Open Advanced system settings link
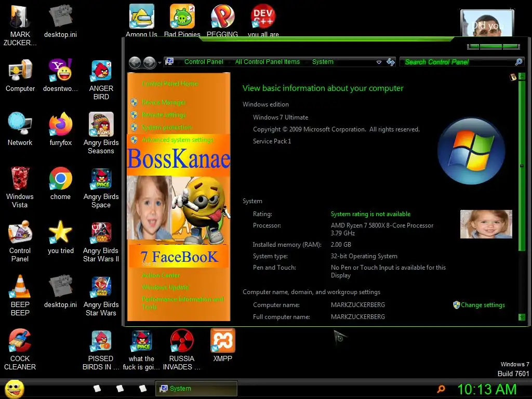The width and height of the screenshot is (532, 399). (178, 140)
